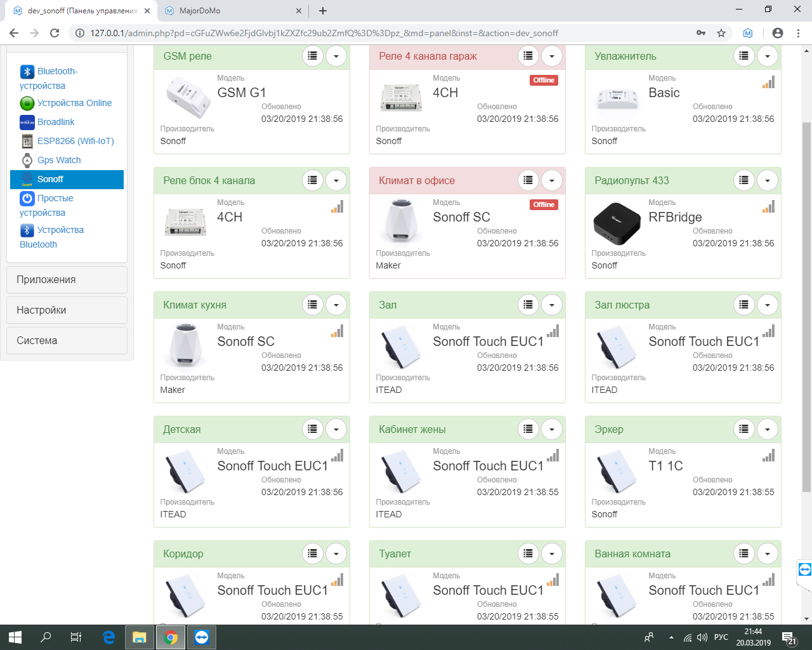Image resolution: width=812 pixels, height=650 pixels.
Task: Expand dropdown on Радиопульт 433 card
Action: click(x=768, y=180)
